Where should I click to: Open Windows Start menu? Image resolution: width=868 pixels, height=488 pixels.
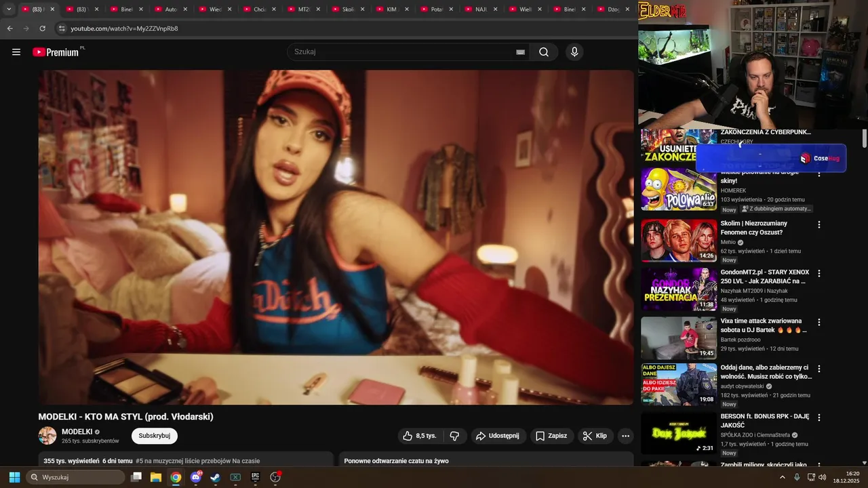coord(14,477)
